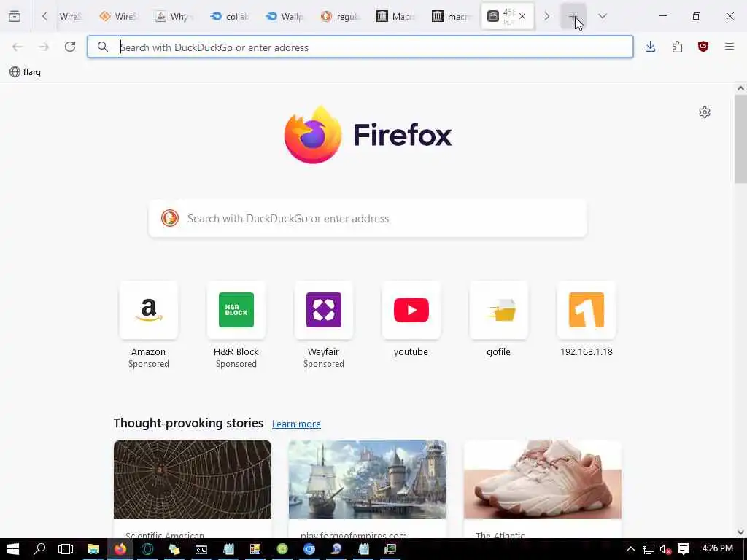Open Task View on the taskbar
747x560 pixels.
click(66, 549)
